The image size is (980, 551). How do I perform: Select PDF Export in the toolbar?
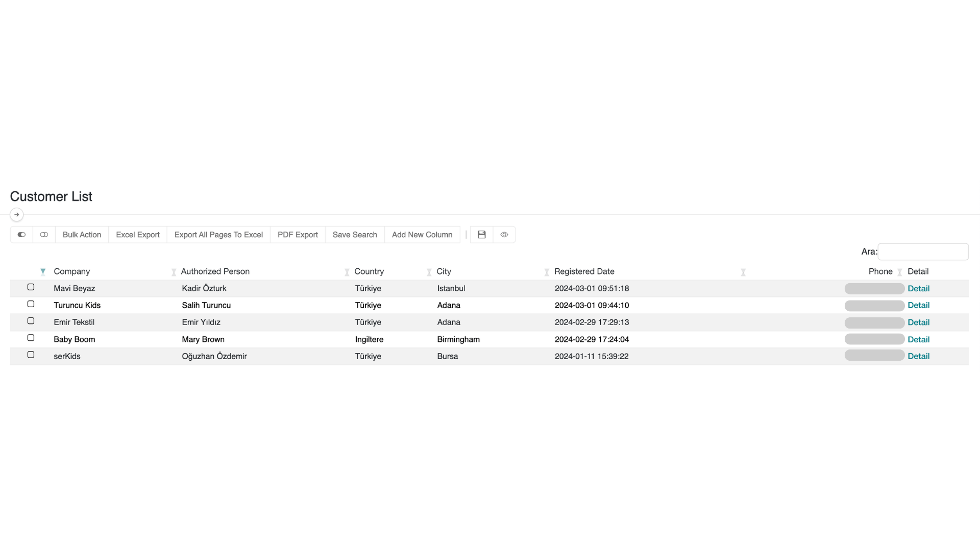pos(298,234)
